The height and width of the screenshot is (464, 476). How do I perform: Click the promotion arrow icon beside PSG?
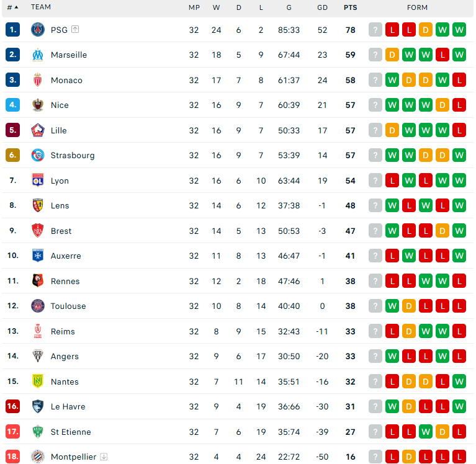(x=75, y=29)
